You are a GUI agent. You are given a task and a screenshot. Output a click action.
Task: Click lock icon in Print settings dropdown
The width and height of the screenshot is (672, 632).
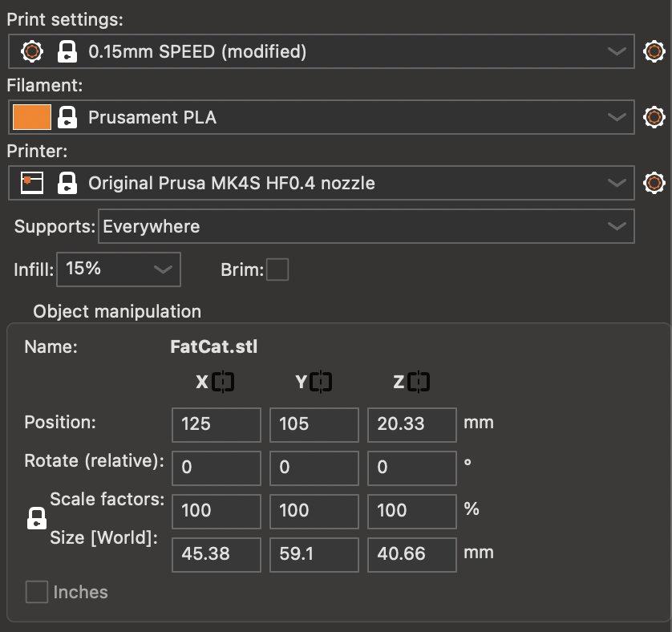[x=67, y=52]
